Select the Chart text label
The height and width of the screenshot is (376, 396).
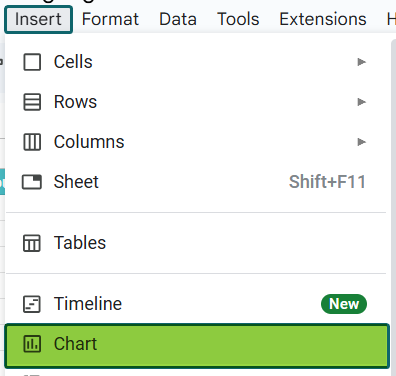coord(75,344)
